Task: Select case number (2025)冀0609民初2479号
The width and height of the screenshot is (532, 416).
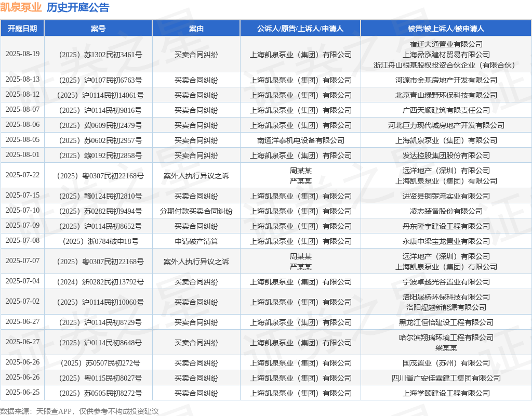Action: (x=100, y=125)
